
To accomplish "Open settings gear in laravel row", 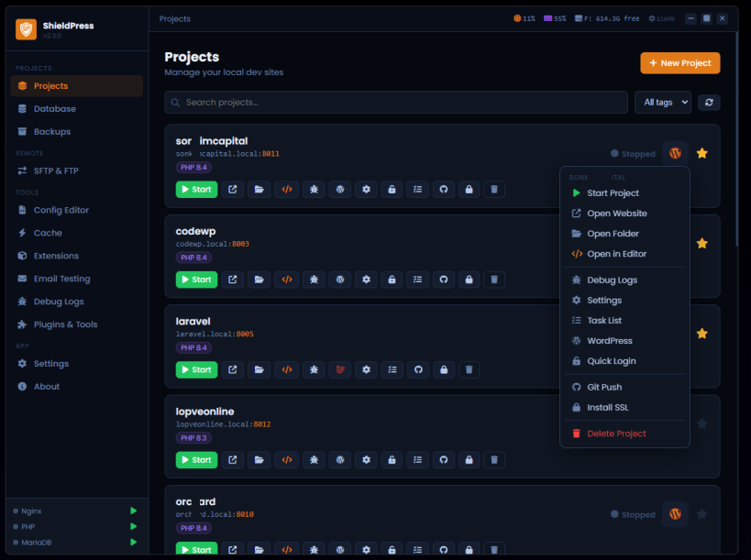I will [366, 369].
